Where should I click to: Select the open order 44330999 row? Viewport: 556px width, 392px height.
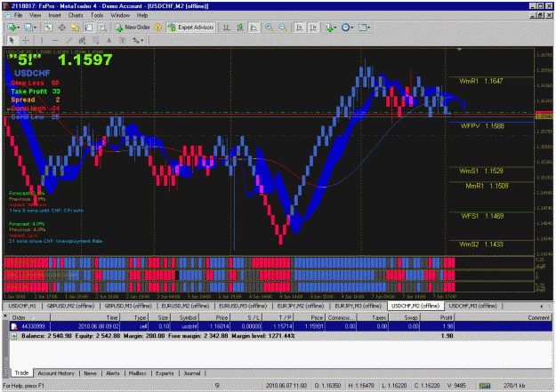pos(281,326)
